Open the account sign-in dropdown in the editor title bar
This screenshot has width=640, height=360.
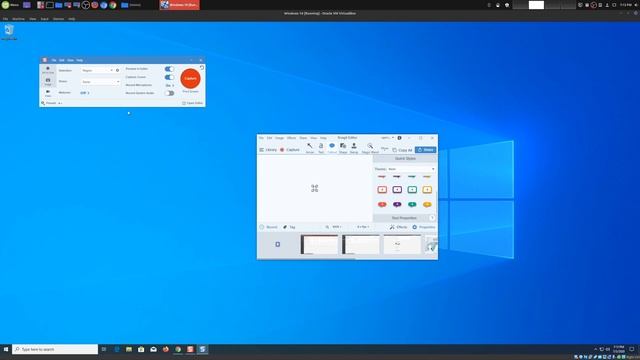pos(387,138)
